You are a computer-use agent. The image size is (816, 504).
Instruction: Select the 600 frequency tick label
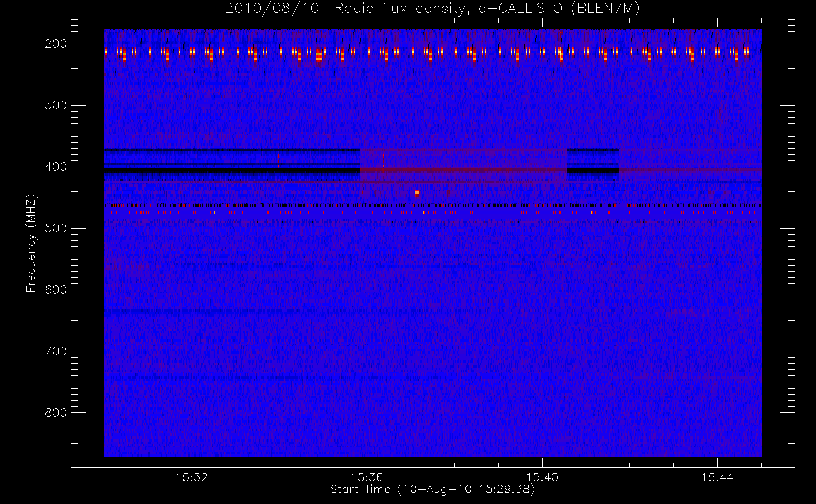click(56, 290)
